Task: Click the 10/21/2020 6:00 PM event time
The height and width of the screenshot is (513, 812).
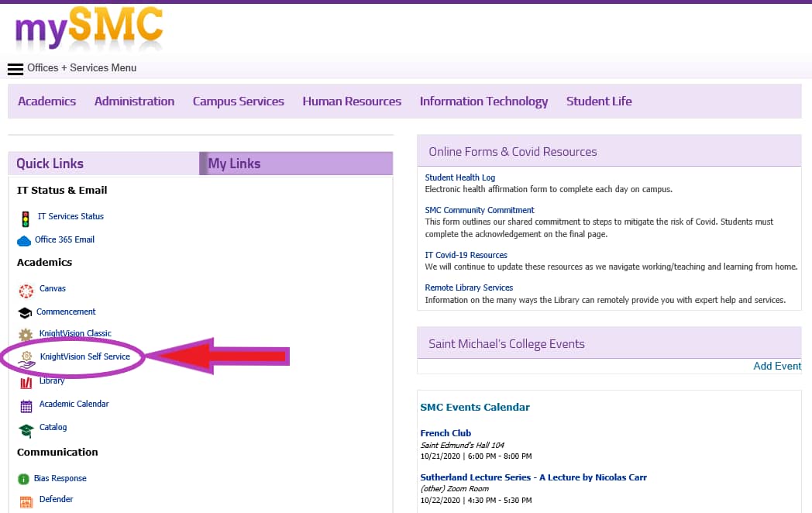Action: coord(476,456)
